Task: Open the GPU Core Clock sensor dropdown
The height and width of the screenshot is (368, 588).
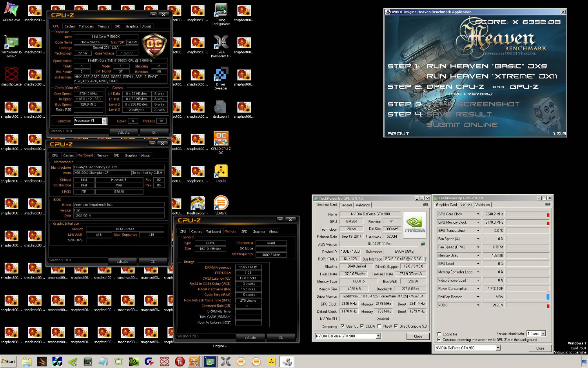Action: [478, 214]
